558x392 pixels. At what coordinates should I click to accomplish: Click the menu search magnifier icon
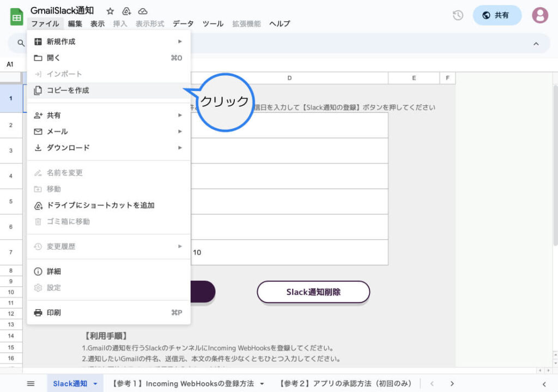tap(21, 44)
